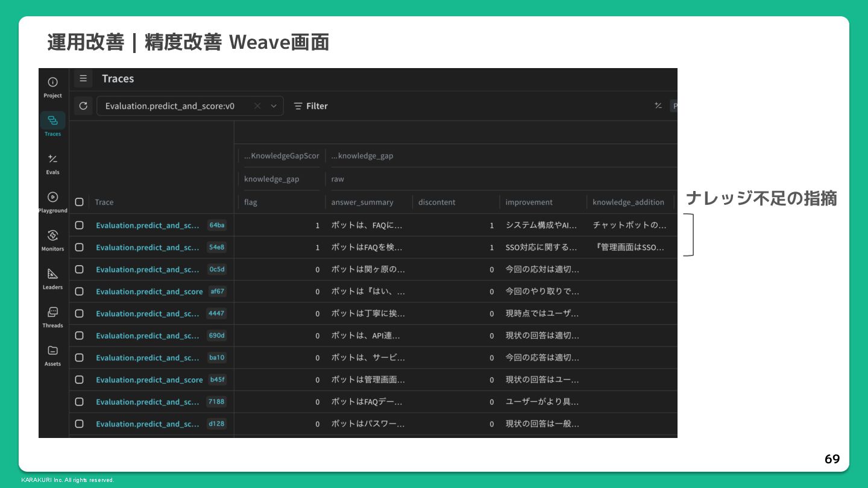This screenshot has width=868, height=488.
Task: Click the cell starting with システム構成やAI
Action: [541, 225]
